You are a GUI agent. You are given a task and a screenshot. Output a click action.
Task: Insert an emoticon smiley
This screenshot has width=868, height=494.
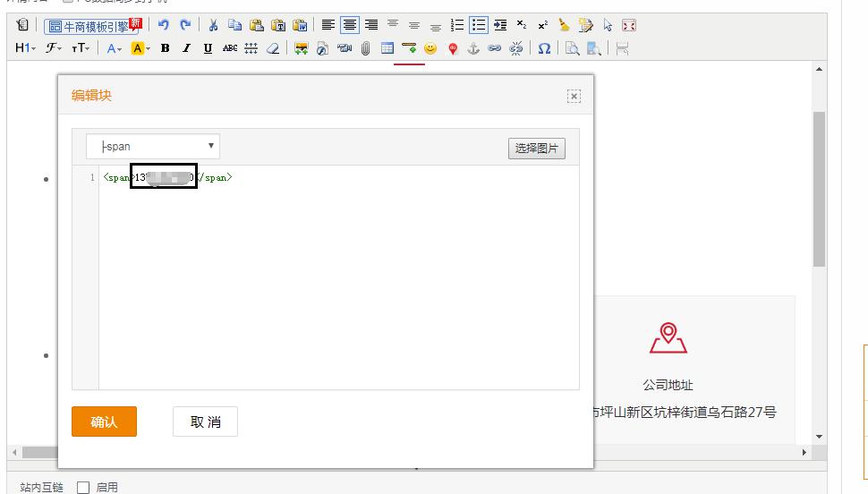[430, 48]
